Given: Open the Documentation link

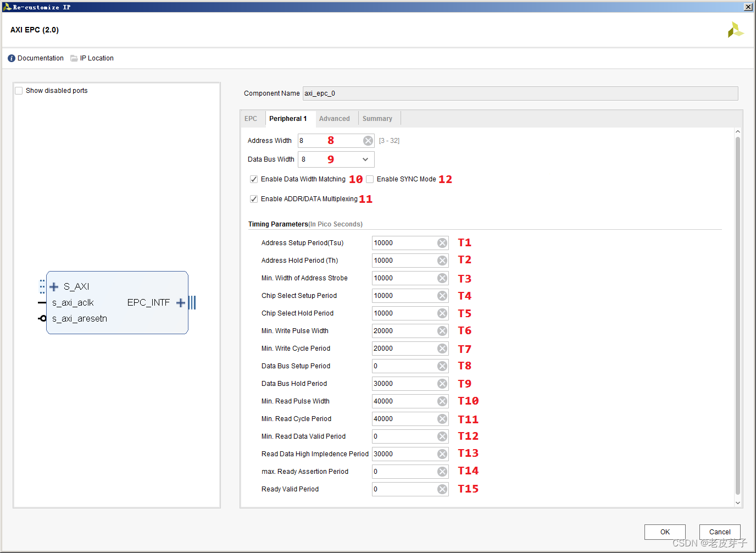Looking at the screenshot, I should click(41, 58).
